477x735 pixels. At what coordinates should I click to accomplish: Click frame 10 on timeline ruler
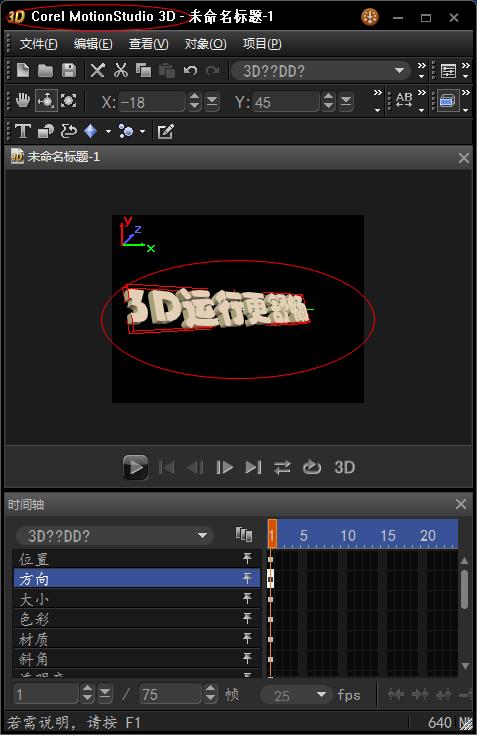coord(348,535)
